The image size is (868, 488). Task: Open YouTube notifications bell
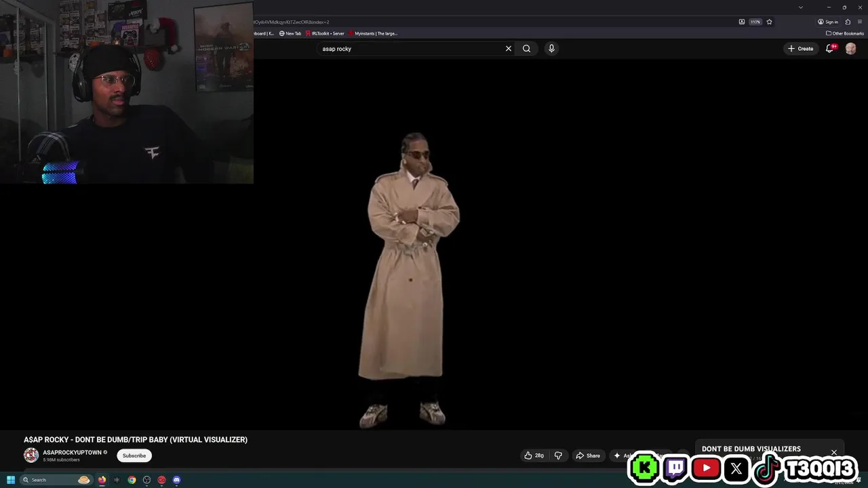pos(830,49)
